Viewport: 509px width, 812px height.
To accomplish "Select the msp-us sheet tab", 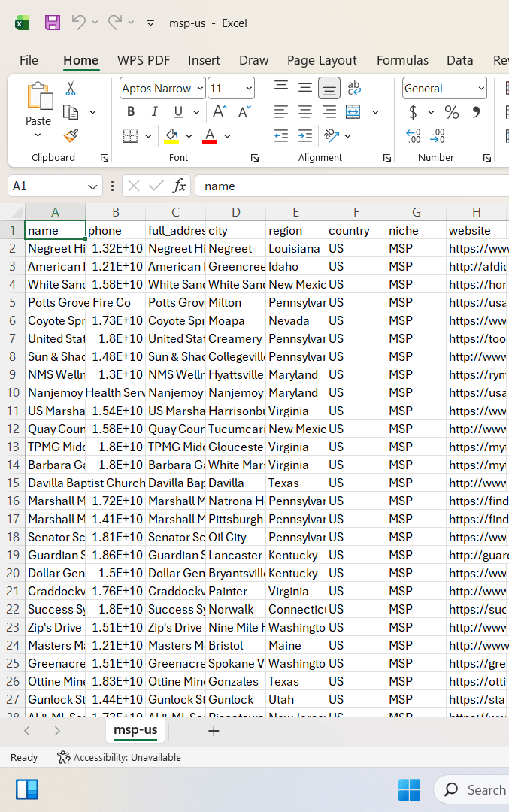I will coord(135,730).
